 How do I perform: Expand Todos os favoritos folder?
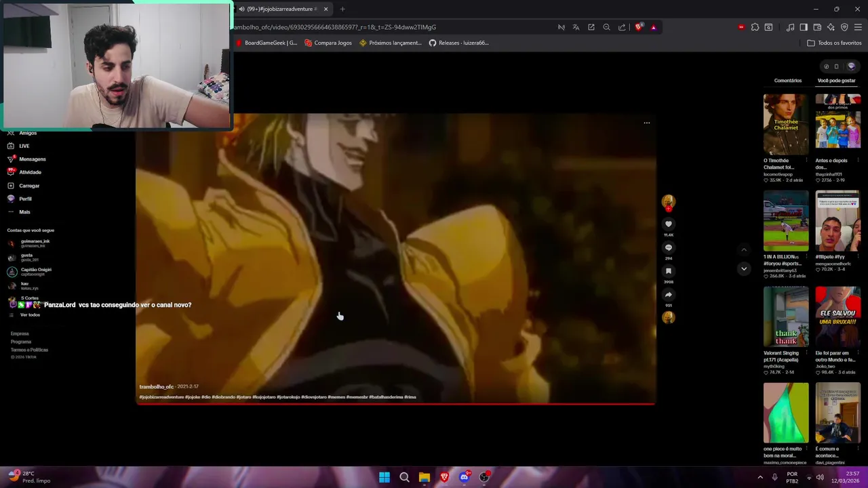pos(834,43)
